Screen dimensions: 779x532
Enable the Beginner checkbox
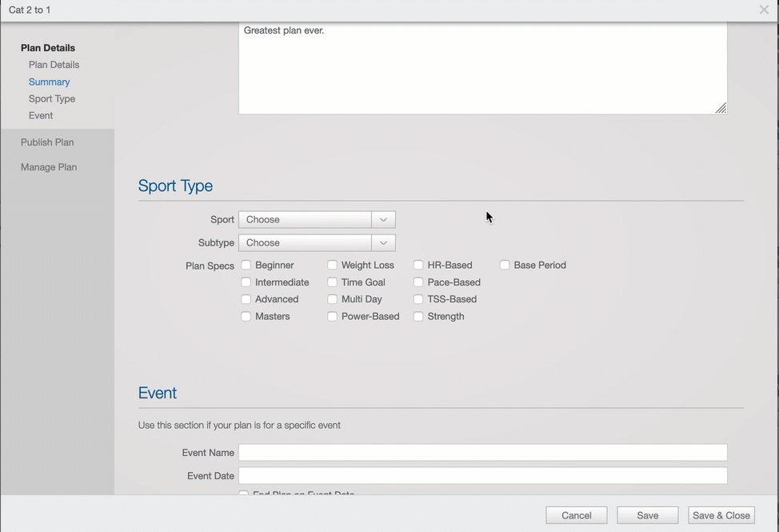[246, 266]
